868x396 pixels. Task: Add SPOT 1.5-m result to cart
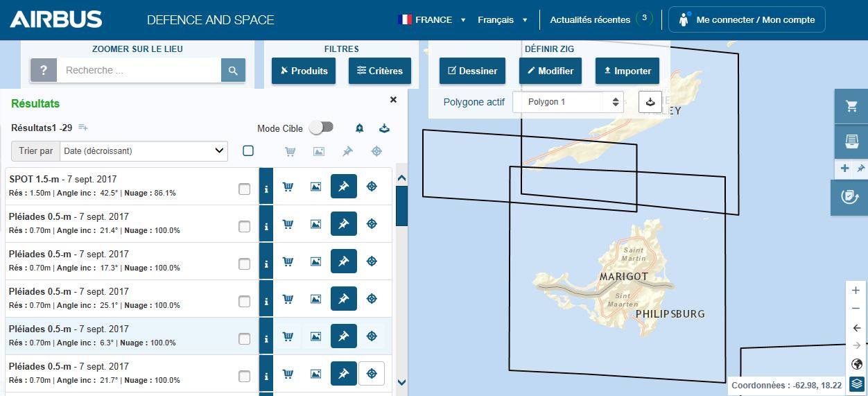coord(288,187)
